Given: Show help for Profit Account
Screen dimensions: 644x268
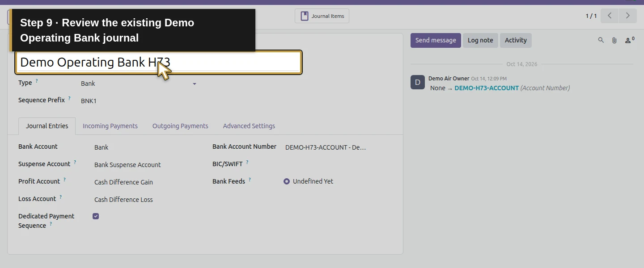Looking at the screenshot, I should click(x=64, y=180).
